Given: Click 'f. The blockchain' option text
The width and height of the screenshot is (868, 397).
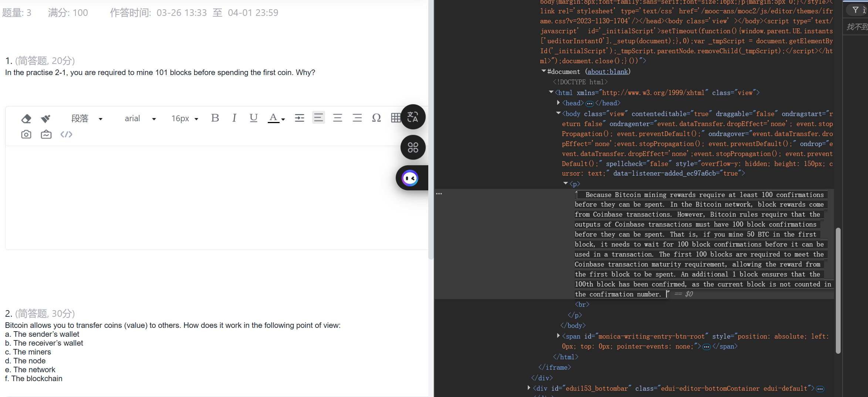Looking at the screenshot, I should point(34,379).
